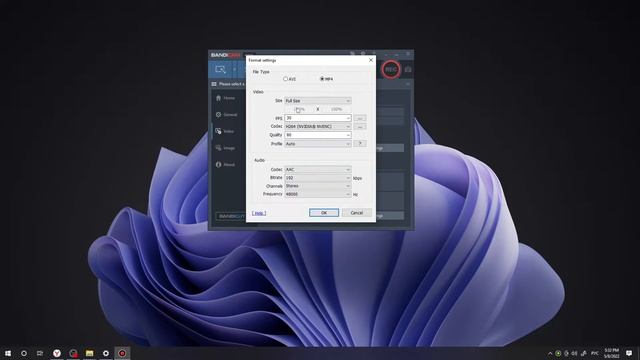Open the About section in Bandicam sidebar
This screenshot has width=640, height=360.
pos(225,164)
